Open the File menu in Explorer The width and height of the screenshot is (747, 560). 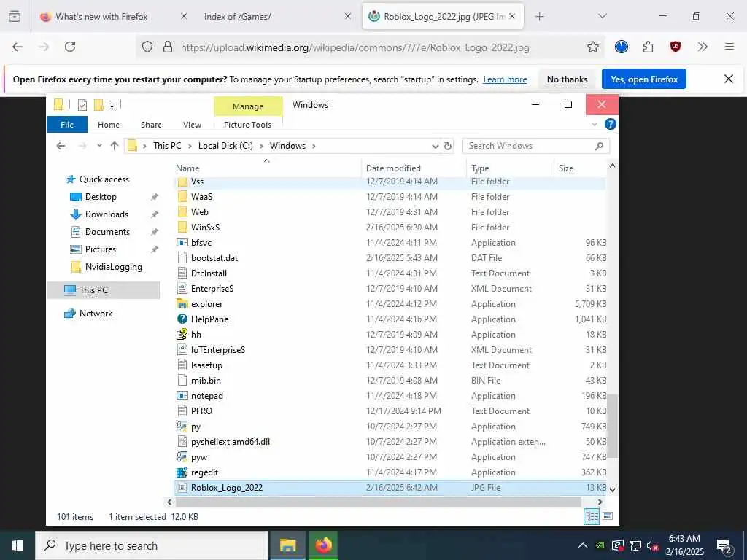point(67,124)
